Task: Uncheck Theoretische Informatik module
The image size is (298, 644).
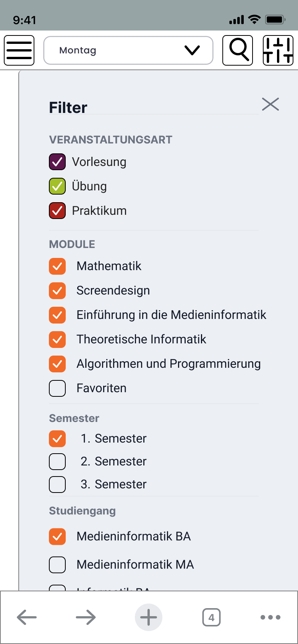Action: point(57,340)
